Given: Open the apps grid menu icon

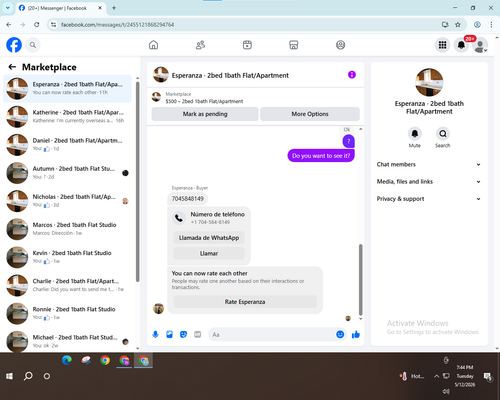Looking at the screenshot, I should [x=442, y=45].
